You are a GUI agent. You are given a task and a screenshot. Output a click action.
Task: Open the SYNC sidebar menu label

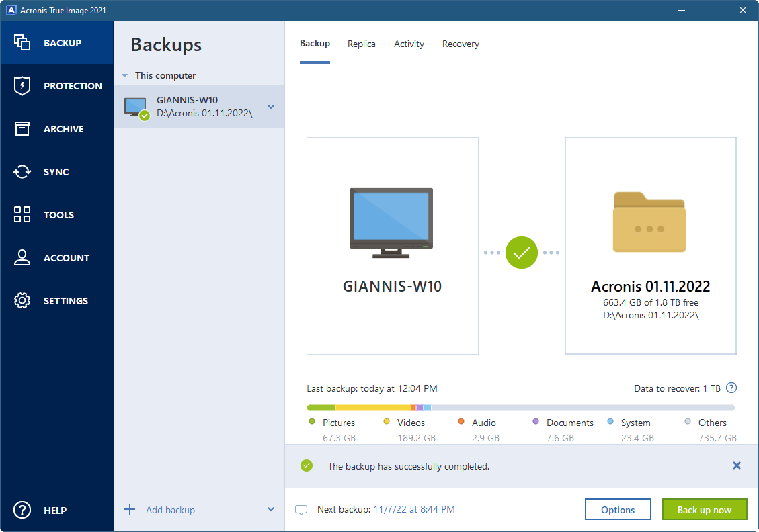(x=56, y=172)
